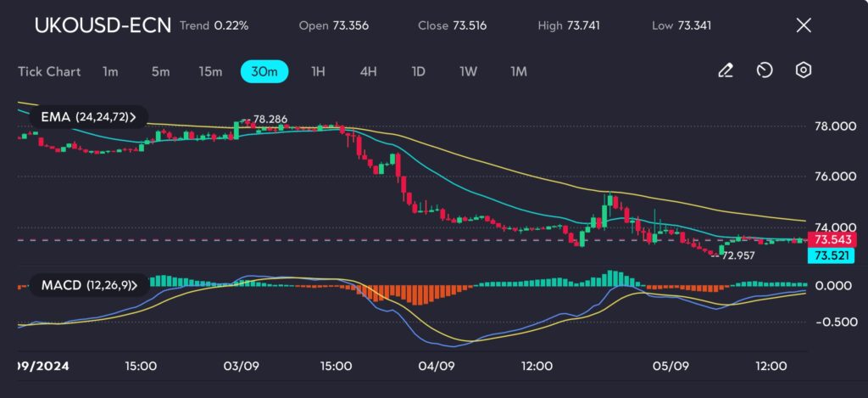Open chart settings hexagon icon
The image size is (868, 398).
804,71
